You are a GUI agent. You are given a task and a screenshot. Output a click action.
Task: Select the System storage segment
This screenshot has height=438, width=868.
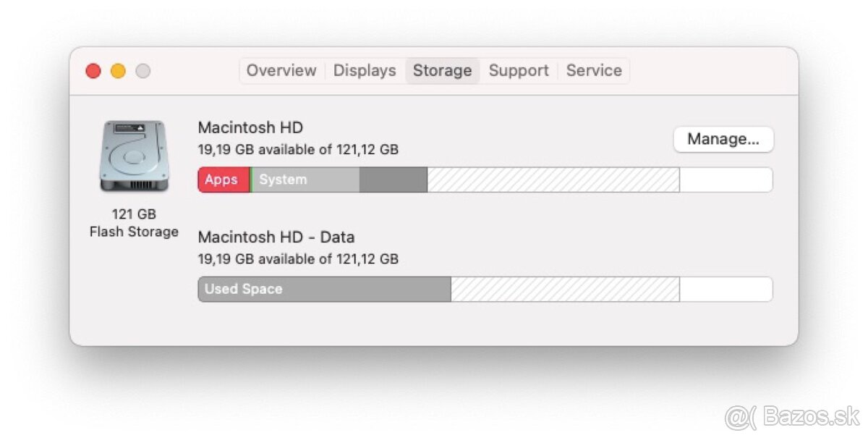point(304,180)
